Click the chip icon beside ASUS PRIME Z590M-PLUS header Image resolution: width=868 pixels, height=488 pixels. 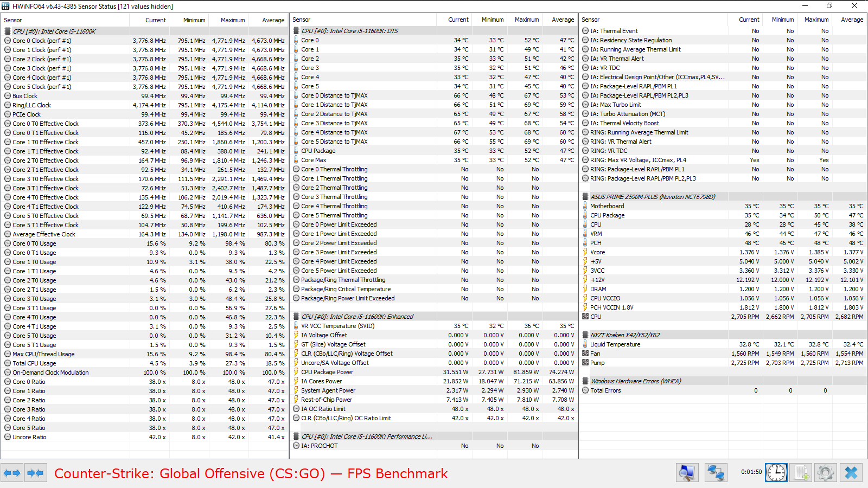coord(585,197)
